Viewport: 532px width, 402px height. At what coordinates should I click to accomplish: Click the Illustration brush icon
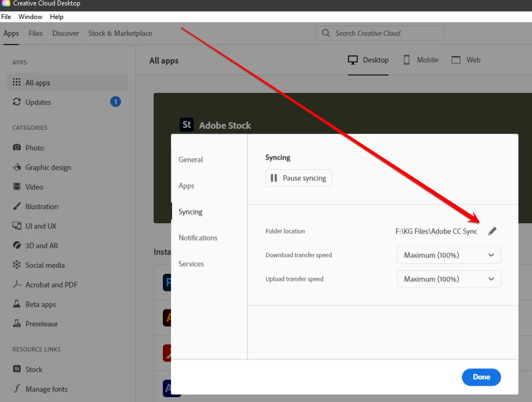[17, 206]
